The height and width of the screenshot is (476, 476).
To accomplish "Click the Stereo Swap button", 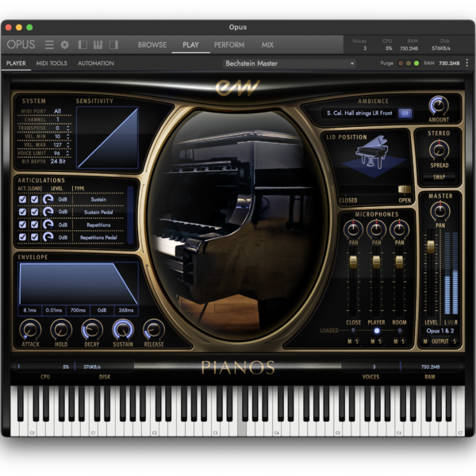I will click(439, 177).
